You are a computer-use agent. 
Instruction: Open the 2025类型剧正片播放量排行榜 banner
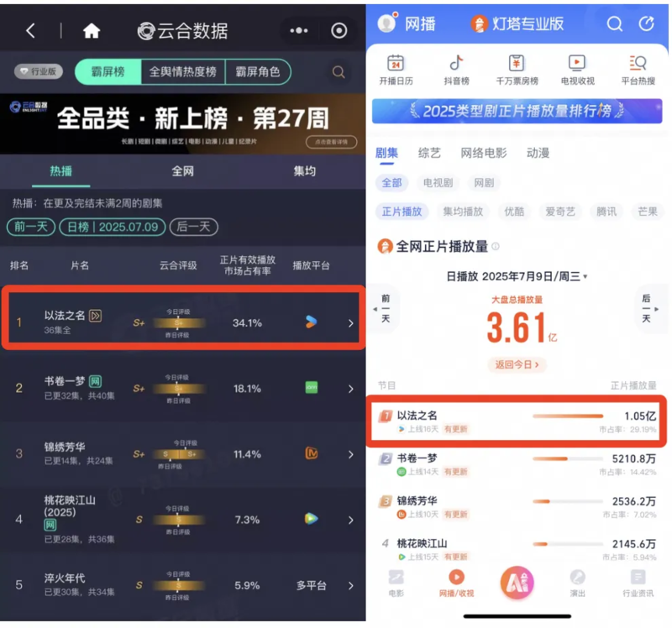click(x=517, y=111)
